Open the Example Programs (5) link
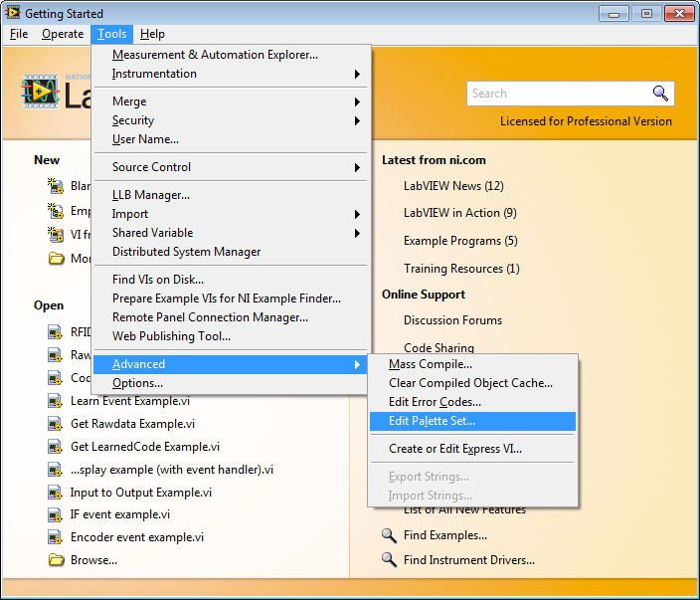Screen dimensions: 700x600 [x=460, y=241]
